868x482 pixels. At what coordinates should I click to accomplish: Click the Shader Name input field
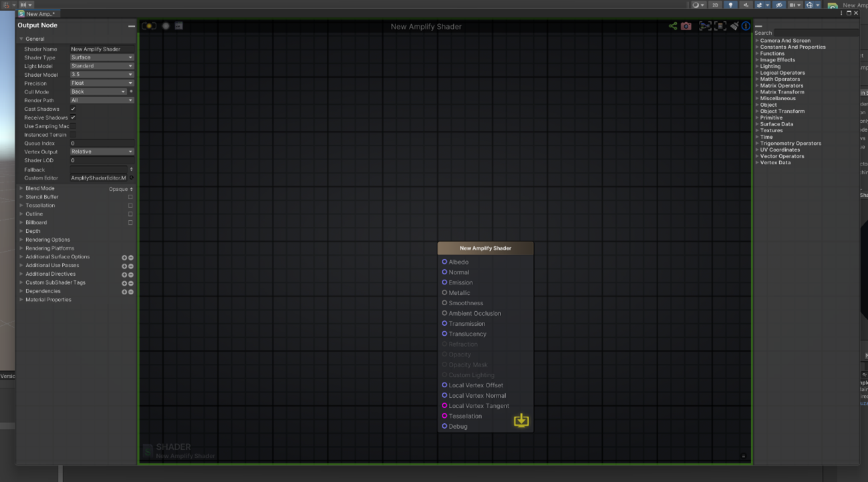pyautogui.click(x=102, y=49)
